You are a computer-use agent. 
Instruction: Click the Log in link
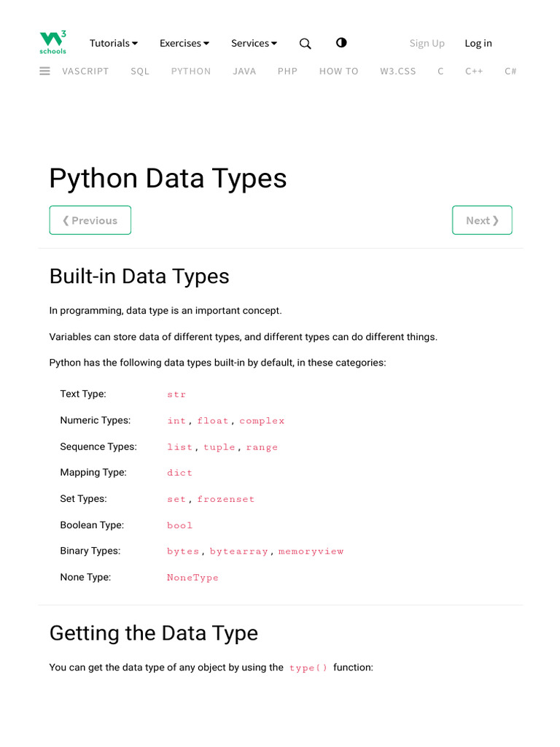click(x=478, y=43)
